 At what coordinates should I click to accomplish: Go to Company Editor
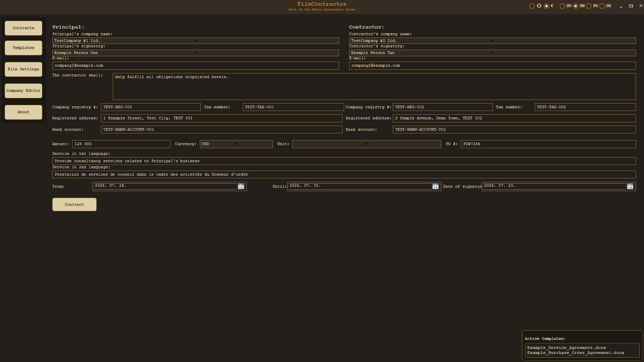tap(23, 91)
